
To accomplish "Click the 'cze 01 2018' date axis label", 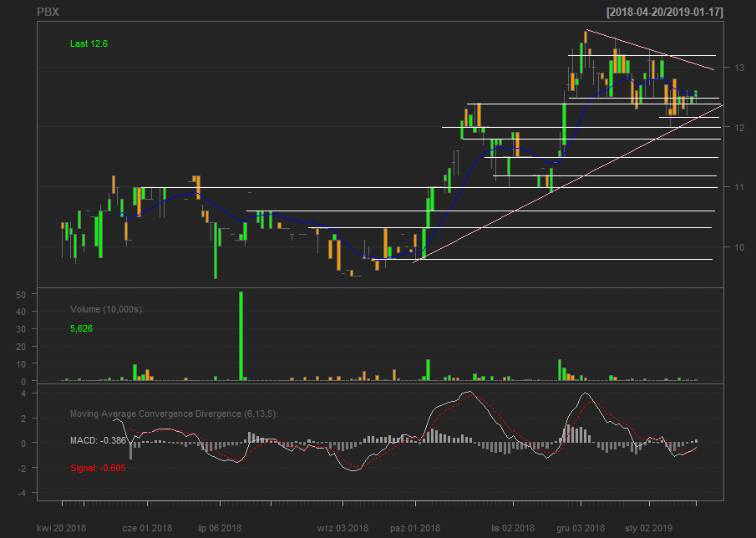I will click(x=147, y=528).
